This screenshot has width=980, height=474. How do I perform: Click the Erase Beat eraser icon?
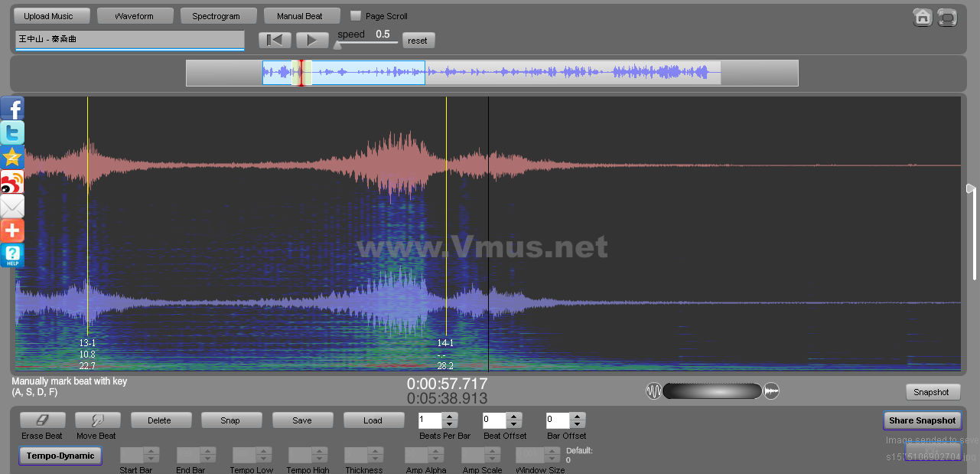tap(42, 420)
